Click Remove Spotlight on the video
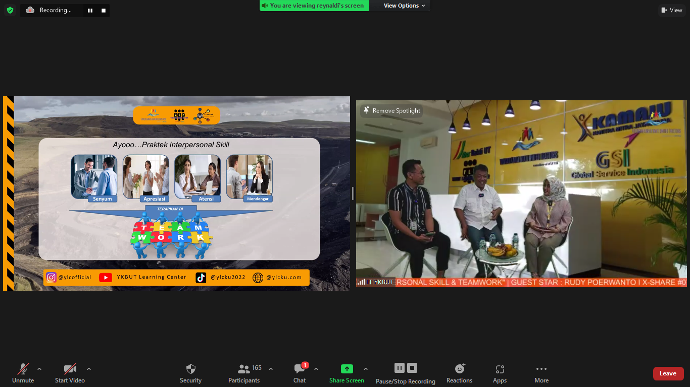 pos(392,111)
